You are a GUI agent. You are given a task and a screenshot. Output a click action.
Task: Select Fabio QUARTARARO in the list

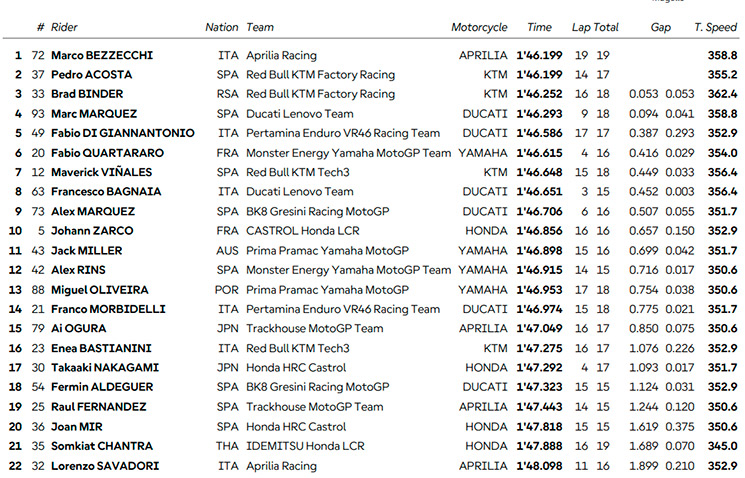107,153
